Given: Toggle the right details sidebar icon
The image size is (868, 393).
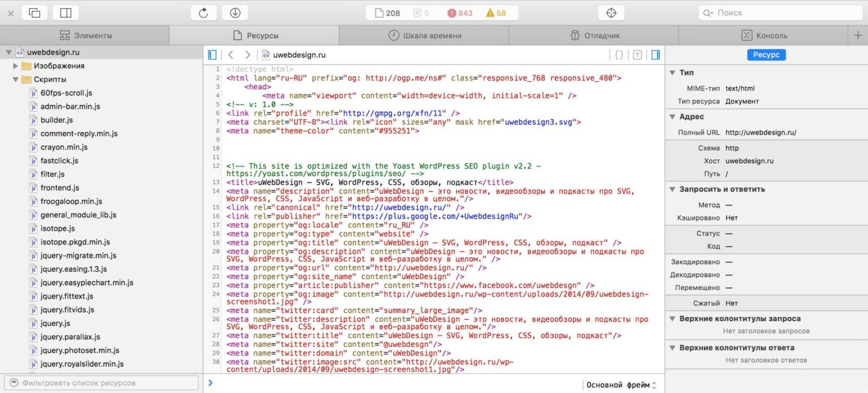Looking at the screenshot, I should click(655, 55).
